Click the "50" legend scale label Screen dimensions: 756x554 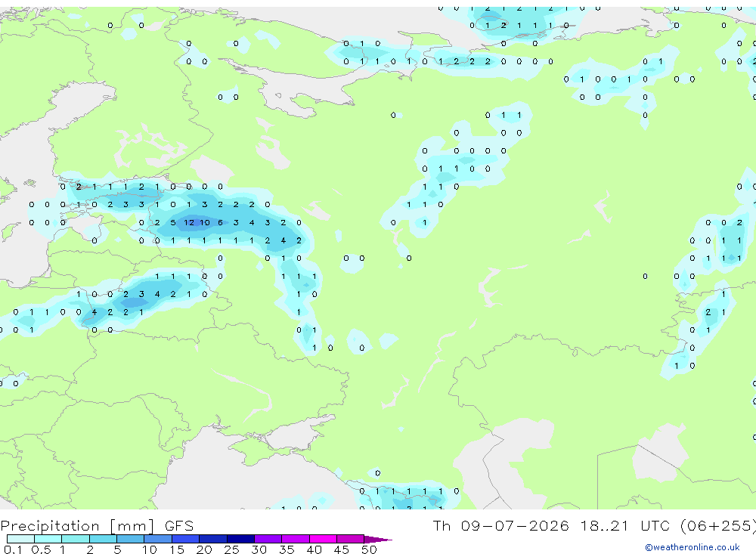(369, 549)
